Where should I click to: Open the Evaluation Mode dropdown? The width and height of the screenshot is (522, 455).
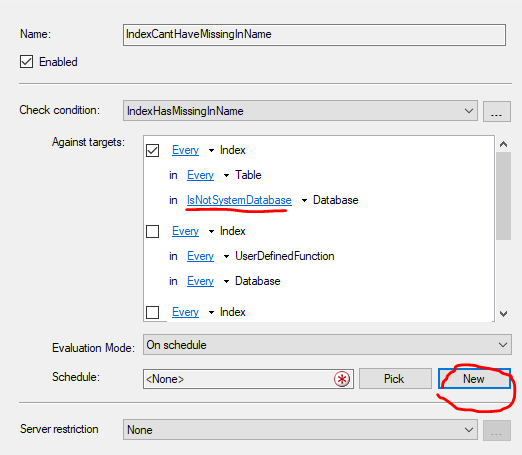pyautogui.click(x=503, y=345)
